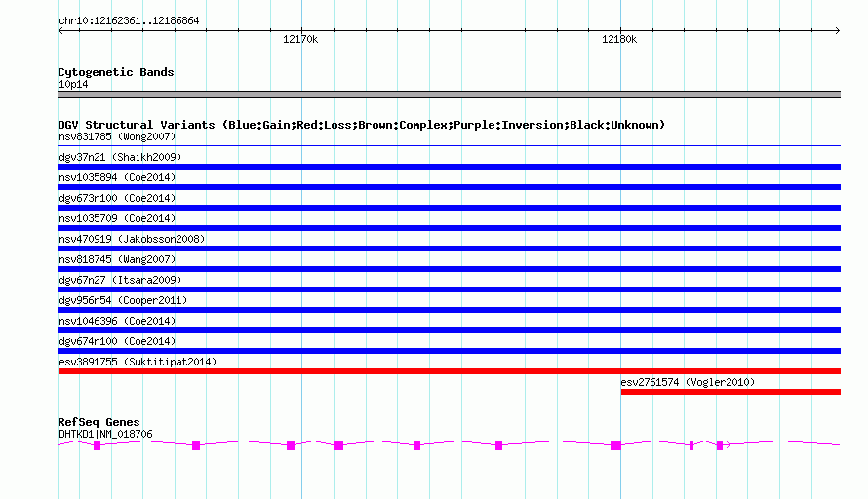Image resolution: width=868 pixels, height=499 pixels.
Task: Click the nsv1035894 (Coe2014) label
Action: pyautogui.click(x=117, y=177)
